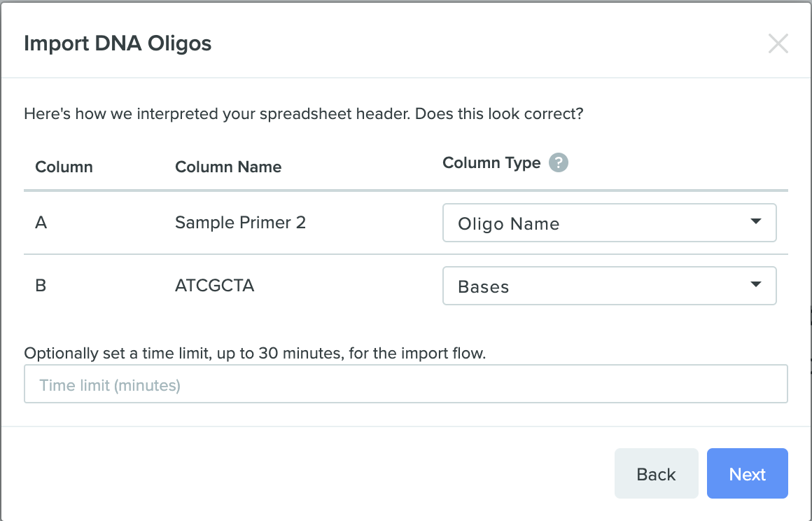This screenshot has width=812, height=521.
Task: Select the Sample Primer 2 column name
Action: tap(240, 223)
